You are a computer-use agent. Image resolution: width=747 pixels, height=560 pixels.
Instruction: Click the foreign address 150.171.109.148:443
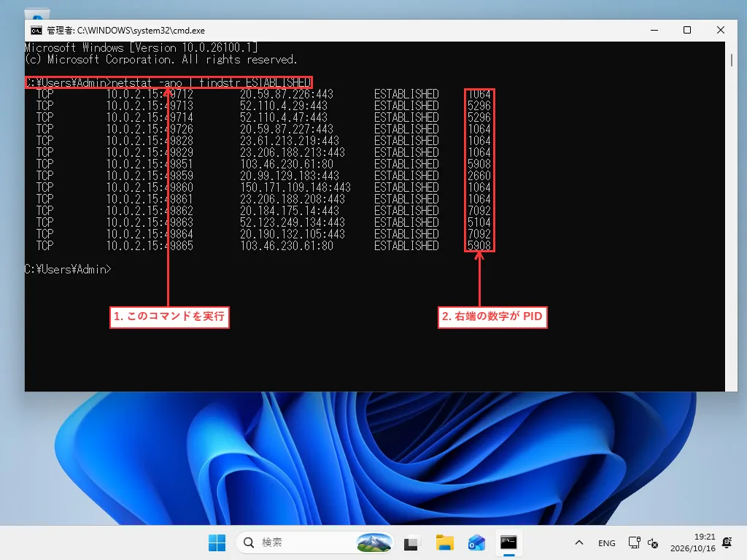[295, 187]
